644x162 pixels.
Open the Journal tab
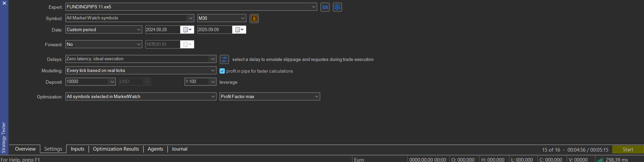click(180, 149)
